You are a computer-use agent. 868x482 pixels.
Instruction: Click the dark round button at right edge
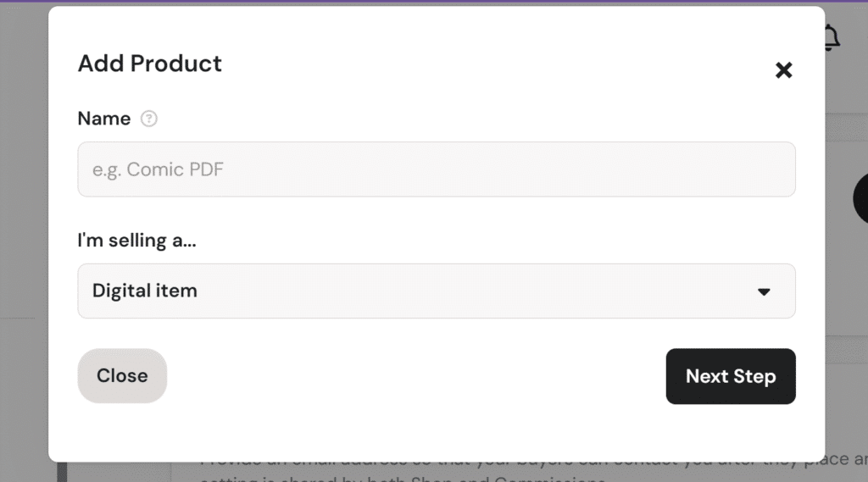(x=860, y=198)
